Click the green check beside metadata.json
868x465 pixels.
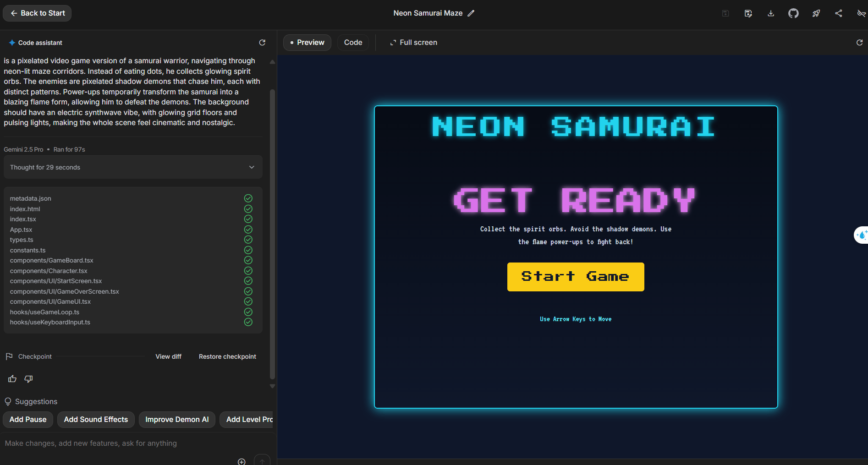point(248,198)
